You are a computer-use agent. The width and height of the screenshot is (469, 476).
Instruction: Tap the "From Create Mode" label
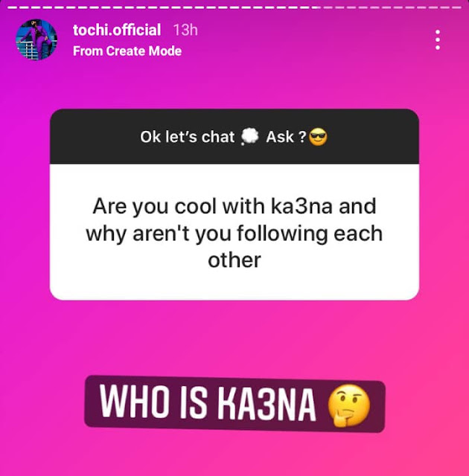(x=127, y=51)
